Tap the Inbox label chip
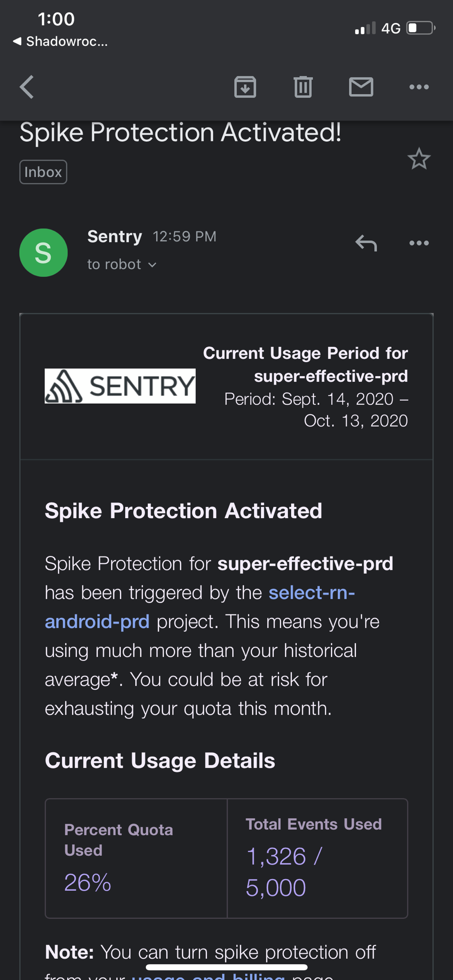 point(43,172)
